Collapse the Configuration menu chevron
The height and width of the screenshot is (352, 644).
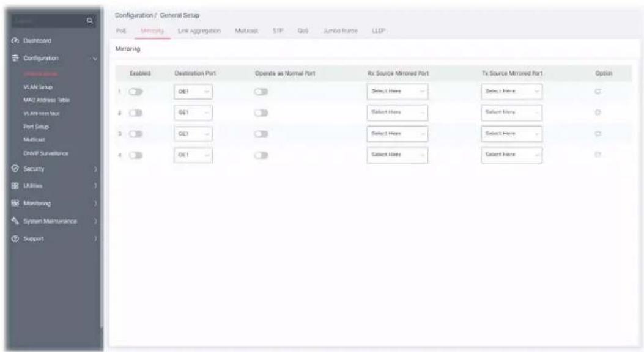coord(95,59)
